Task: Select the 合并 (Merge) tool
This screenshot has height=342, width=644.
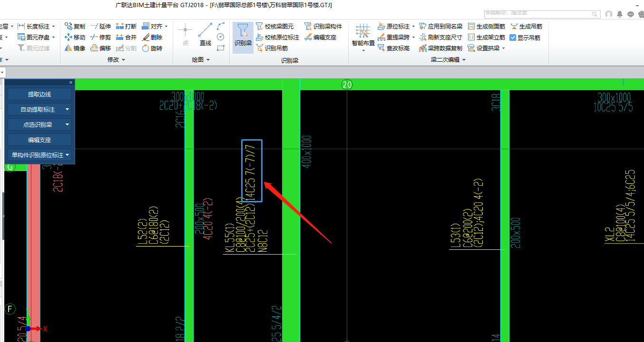Action: coord(126,37)
